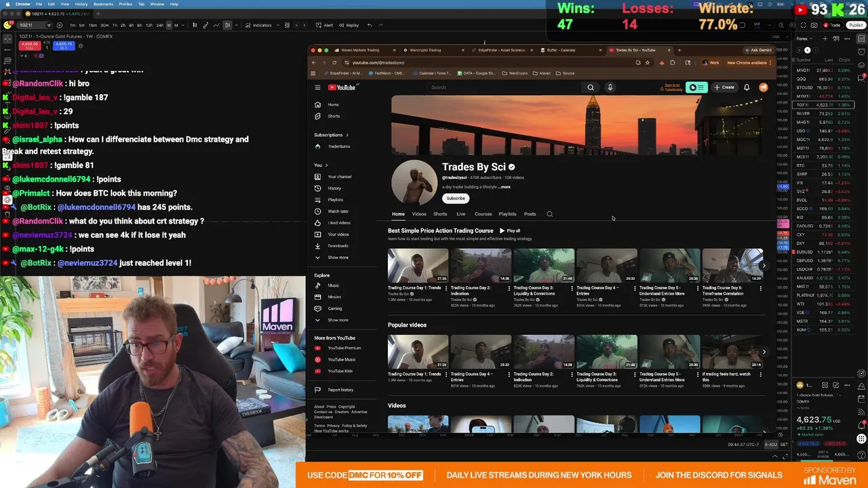Open Indicators dropdown in TradingView
The height and width of the screenshot is (488, 868).
click(259, 25)
